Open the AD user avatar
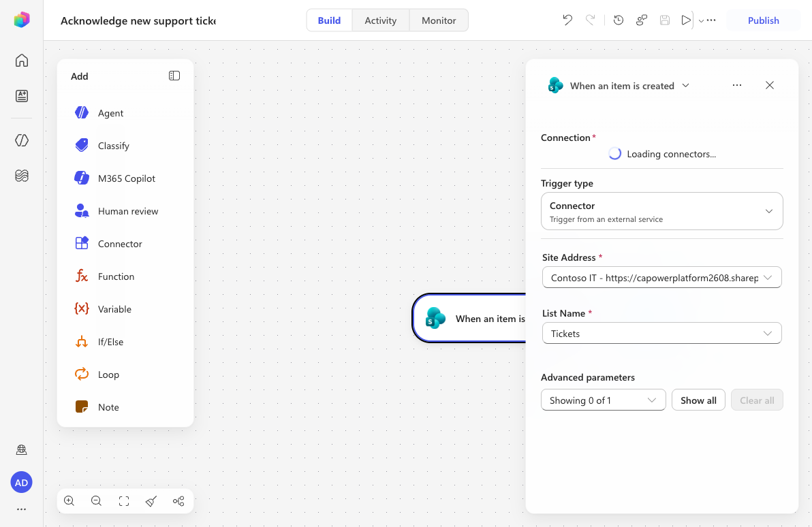The image size is (812, 527). (x=21, y=483)
